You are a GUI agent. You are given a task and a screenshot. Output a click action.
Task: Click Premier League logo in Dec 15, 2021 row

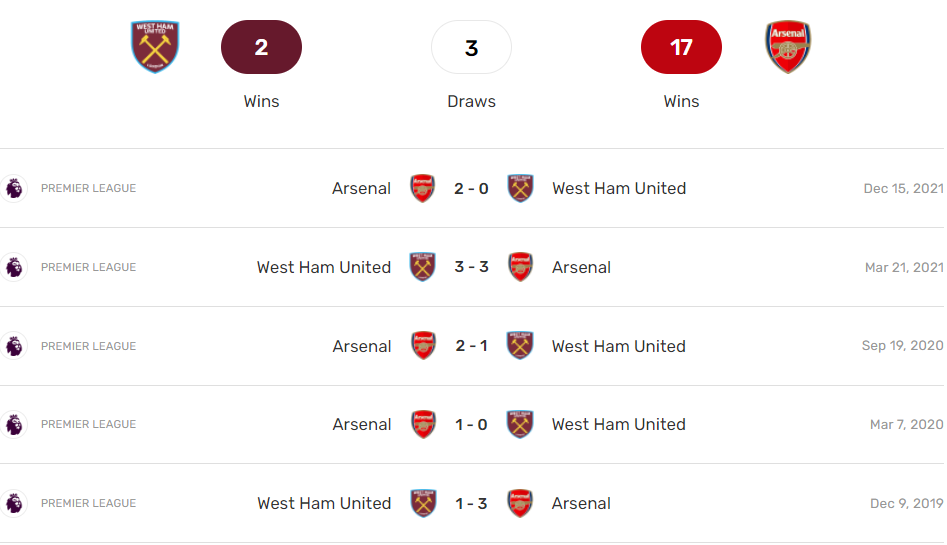click(x=14, y=188)
